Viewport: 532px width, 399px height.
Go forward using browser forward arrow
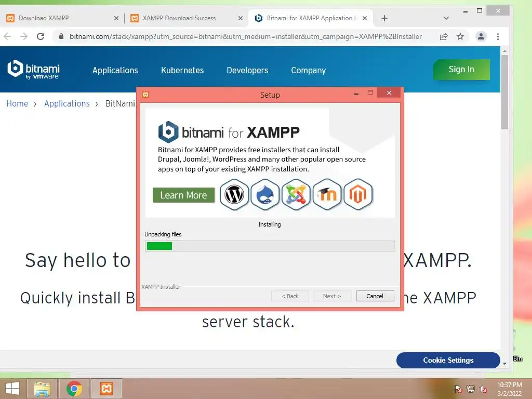click(24, 36)
